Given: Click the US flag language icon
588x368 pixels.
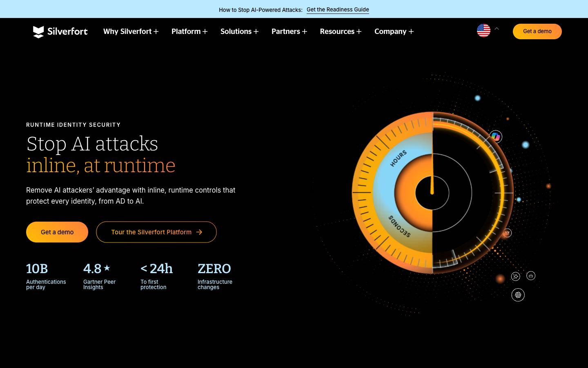Looking at the screenshot, I should (x=483, y=31).
